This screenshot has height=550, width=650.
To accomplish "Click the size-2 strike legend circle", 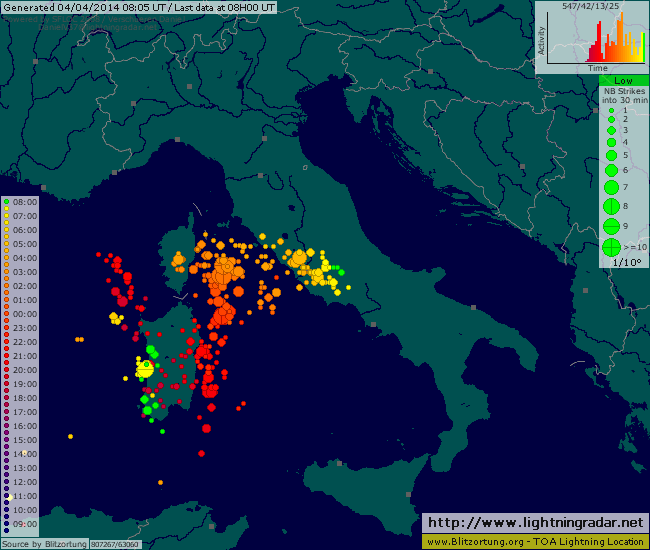I will [x=611, y=119].
